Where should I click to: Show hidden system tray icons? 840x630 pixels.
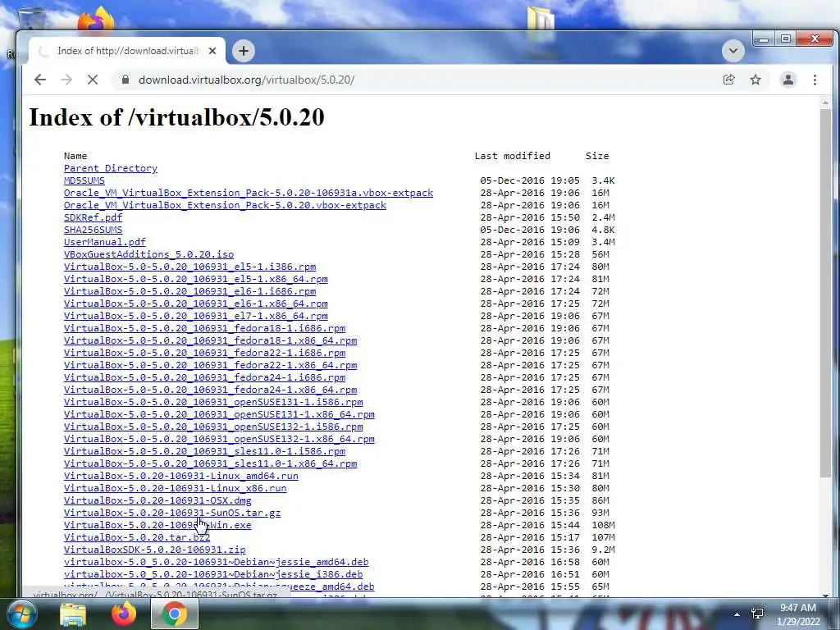click(x=737, y=614)
